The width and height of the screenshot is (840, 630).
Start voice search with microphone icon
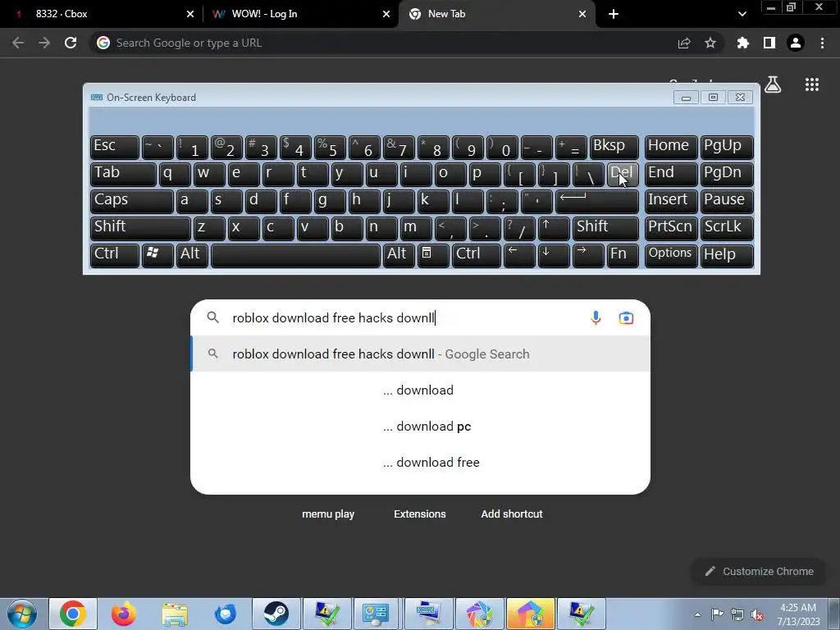(596, 317)
